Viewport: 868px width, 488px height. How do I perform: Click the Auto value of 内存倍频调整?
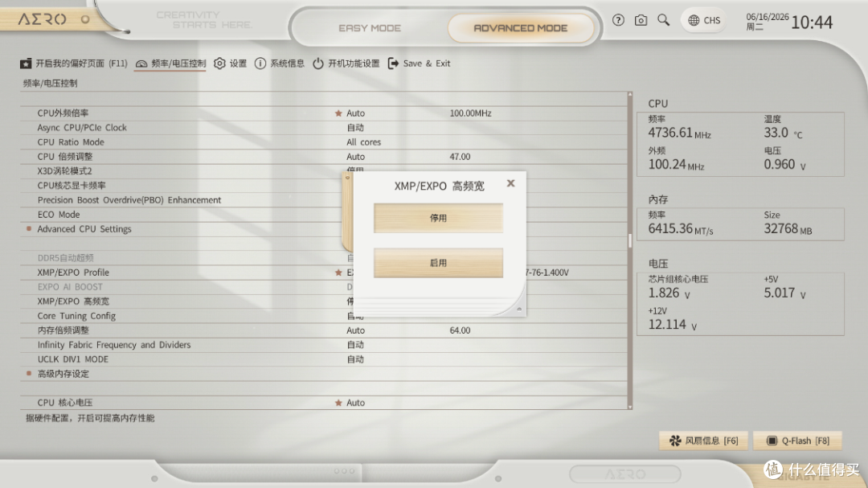355,330
